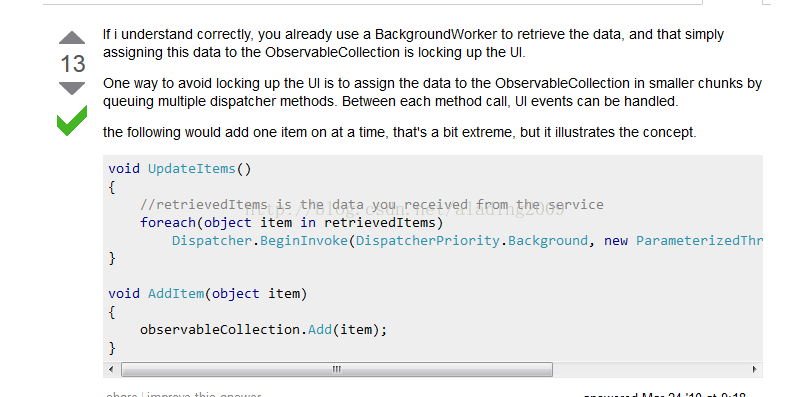Screen dimensions: 791x397
Task: Click the empty scrollbar track right of thumb
Action: point(650,369)
